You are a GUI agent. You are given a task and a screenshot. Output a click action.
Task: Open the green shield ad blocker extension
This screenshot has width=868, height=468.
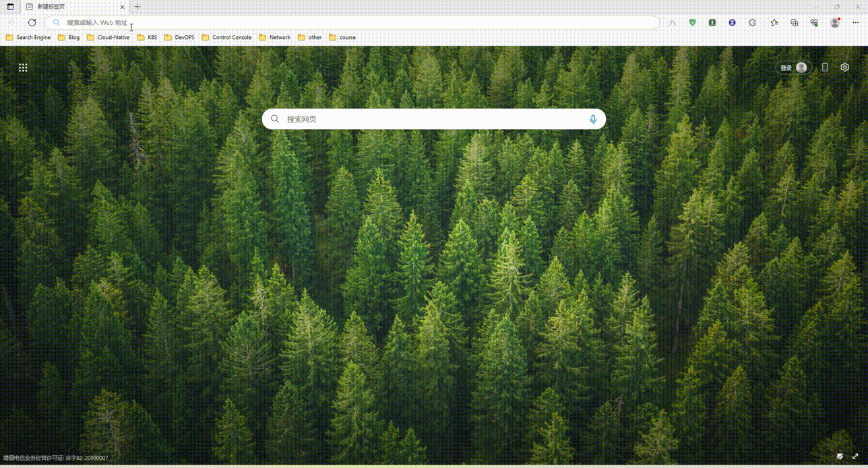pos(692,22)
